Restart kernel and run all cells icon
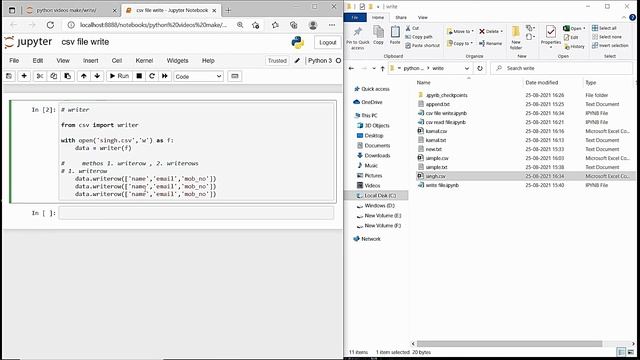 click(x=164, y=76)
